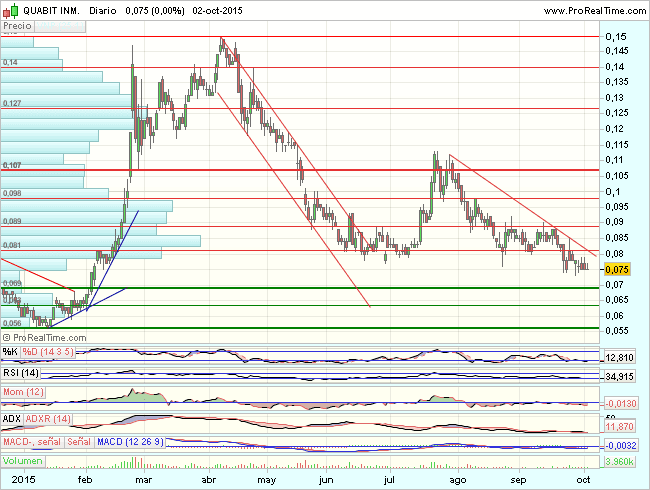Select the %D (14 3 5) label

[x=48, y=352]
